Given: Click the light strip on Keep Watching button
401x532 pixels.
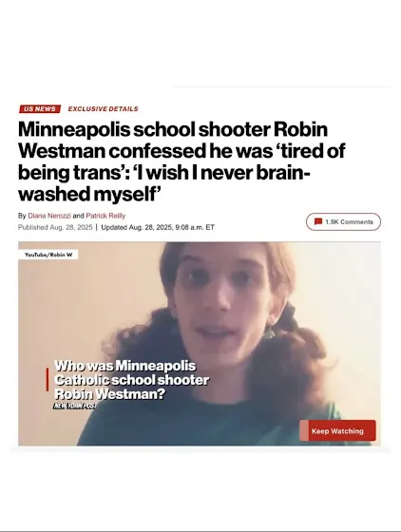Looking at the screenshot, I should (304, 430).
